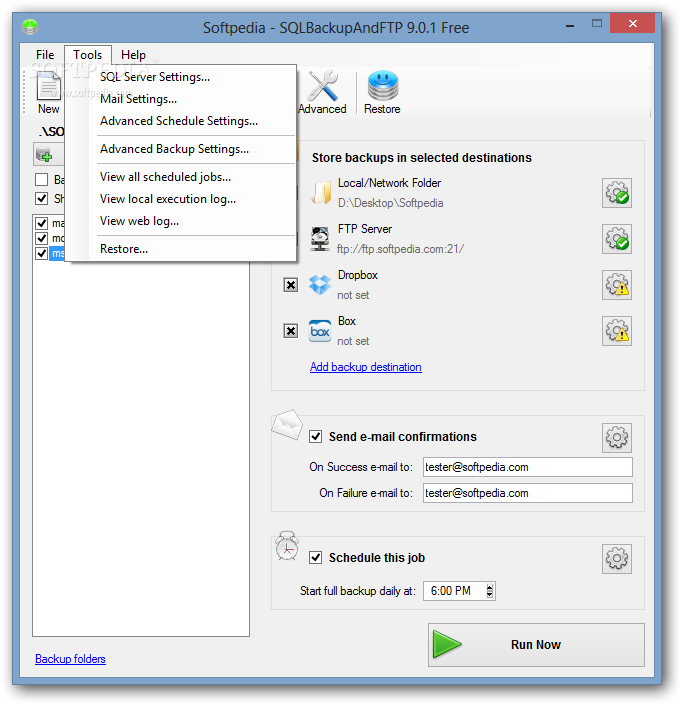Click the New job toolbar icon

click(48, 93)
